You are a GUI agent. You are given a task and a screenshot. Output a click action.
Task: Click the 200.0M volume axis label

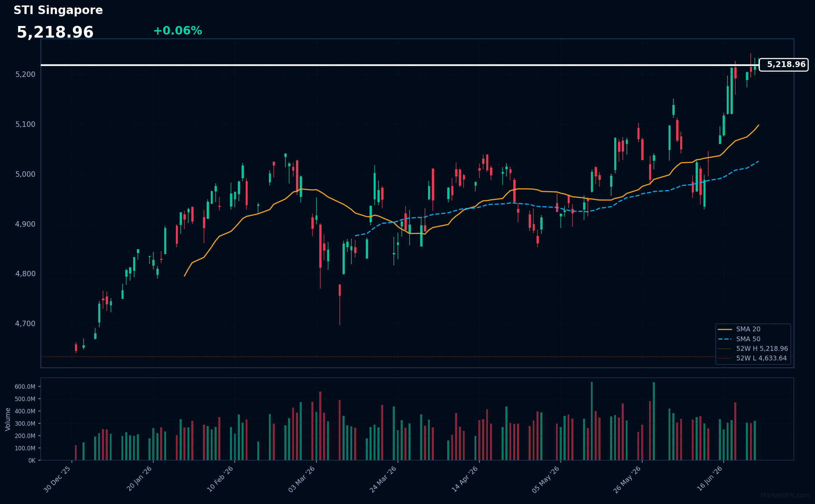point(25,436)
